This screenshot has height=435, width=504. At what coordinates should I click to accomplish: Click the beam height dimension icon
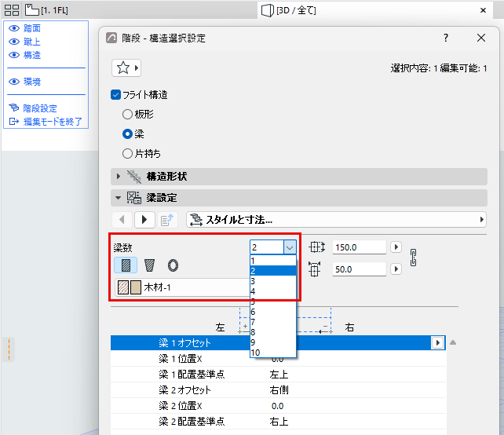pos(317,247)
